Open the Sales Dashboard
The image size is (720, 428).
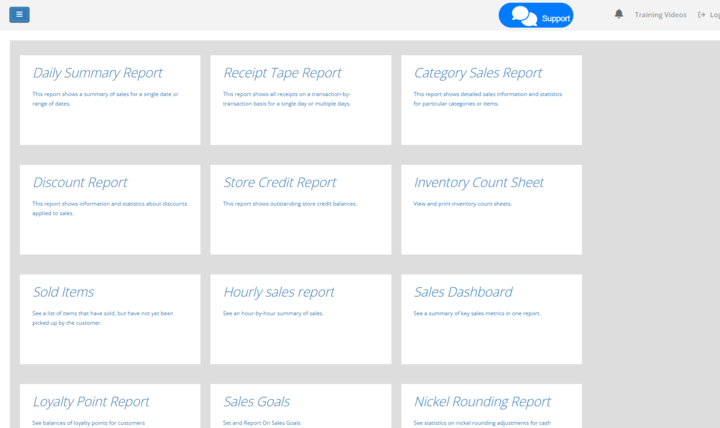coord(462,292)
